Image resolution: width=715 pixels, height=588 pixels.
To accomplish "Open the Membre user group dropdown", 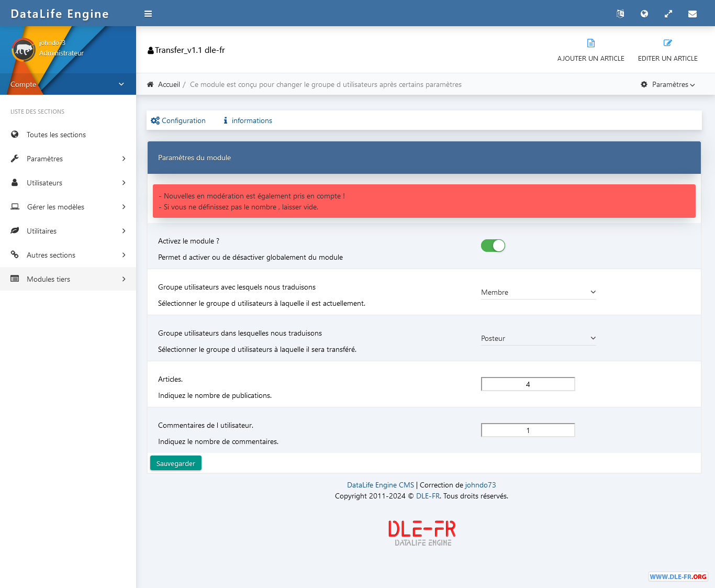I will [x=539, y=292].
